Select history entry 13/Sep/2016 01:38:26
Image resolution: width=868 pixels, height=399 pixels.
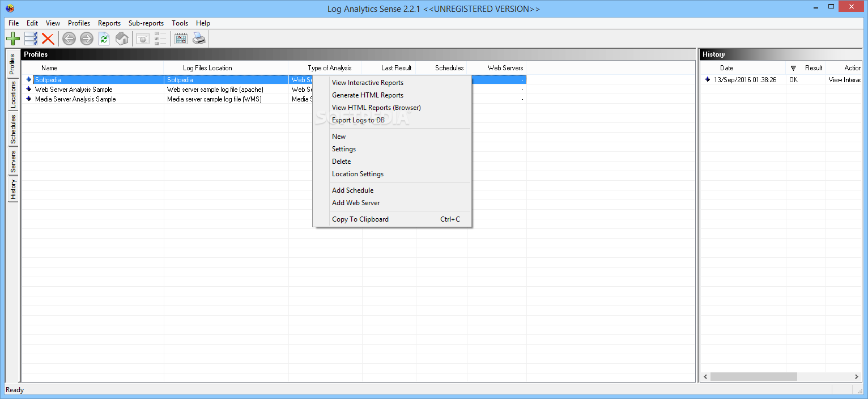pos(745,80)
